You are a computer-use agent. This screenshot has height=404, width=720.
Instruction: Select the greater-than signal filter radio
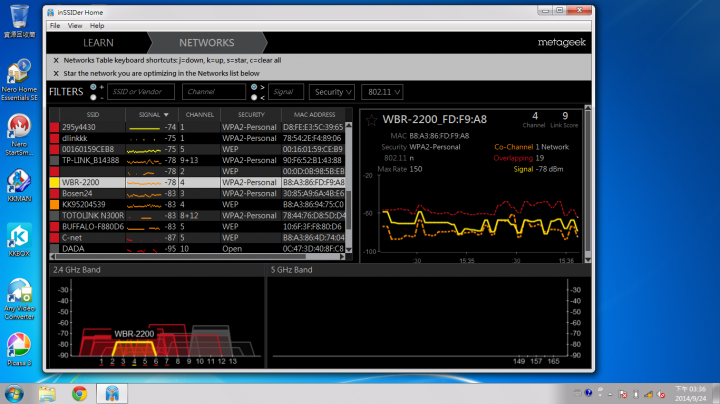point(254,87)
